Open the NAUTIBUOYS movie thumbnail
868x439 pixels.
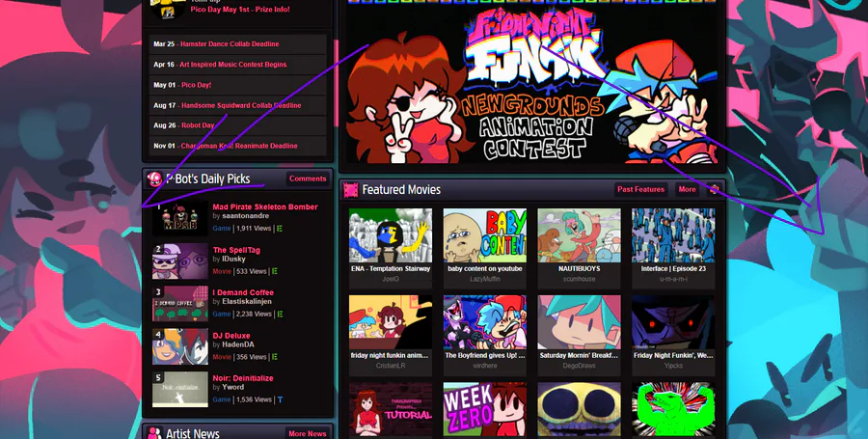click(x=579, y=235)
